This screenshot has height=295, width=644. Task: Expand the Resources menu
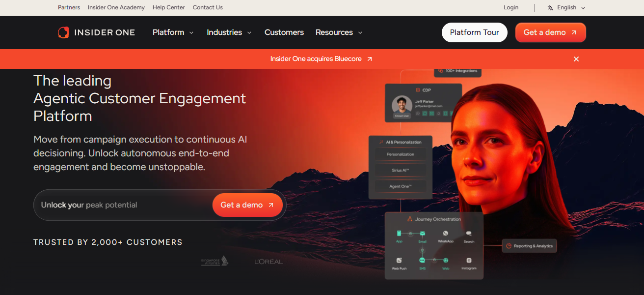pos(339,32)
